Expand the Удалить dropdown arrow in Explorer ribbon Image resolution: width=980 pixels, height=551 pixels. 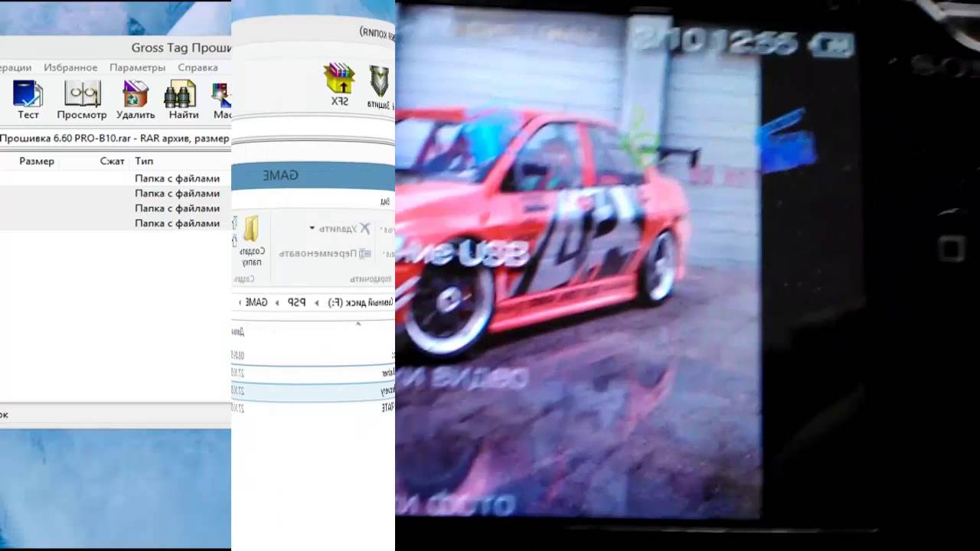312,228
